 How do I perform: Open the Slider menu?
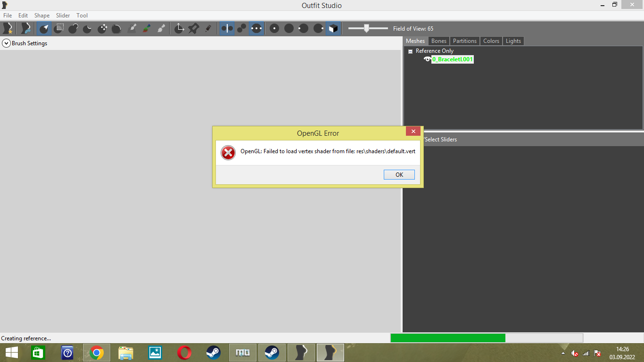[x=63, y=16]
